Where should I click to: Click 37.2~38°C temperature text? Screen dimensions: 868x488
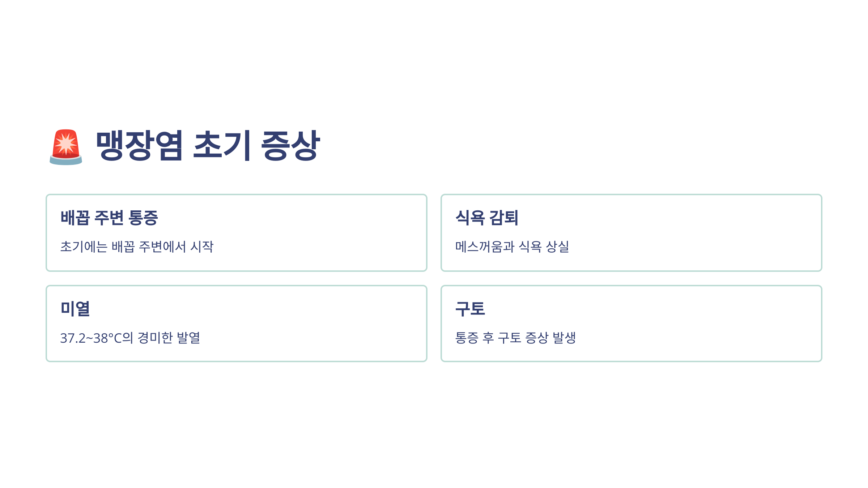coord(91,338)
